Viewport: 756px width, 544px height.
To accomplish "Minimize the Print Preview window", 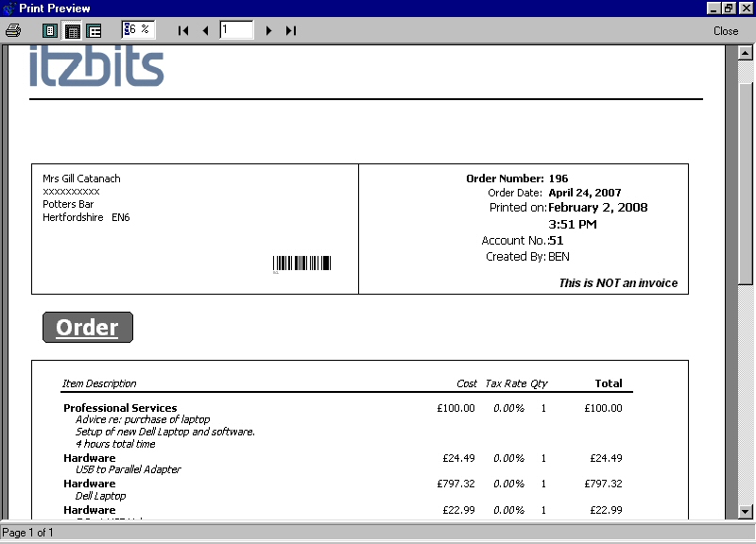I will click(713, 8).
